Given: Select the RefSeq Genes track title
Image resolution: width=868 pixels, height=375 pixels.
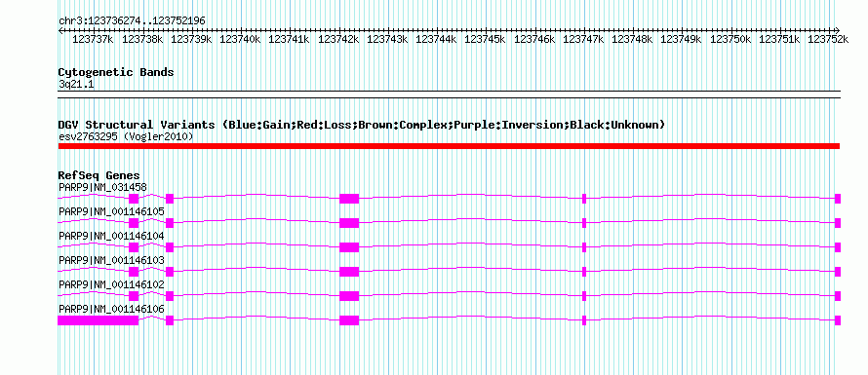Looking at the screenshot, I should coord(99,175).
